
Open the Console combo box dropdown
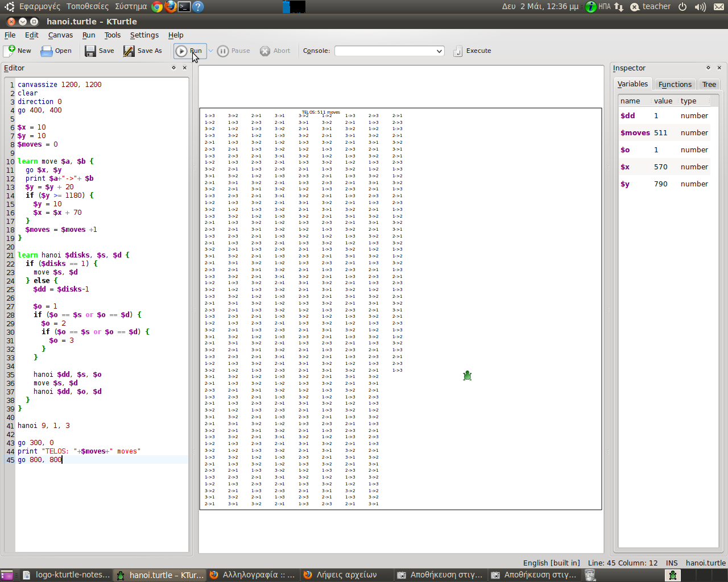439,51
